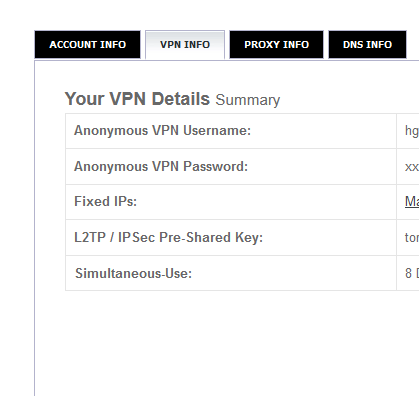Click the Anonymous VPN Password label
Image resolution: width=419 pixels, height=396 pixels.
(x=161, y=166)
